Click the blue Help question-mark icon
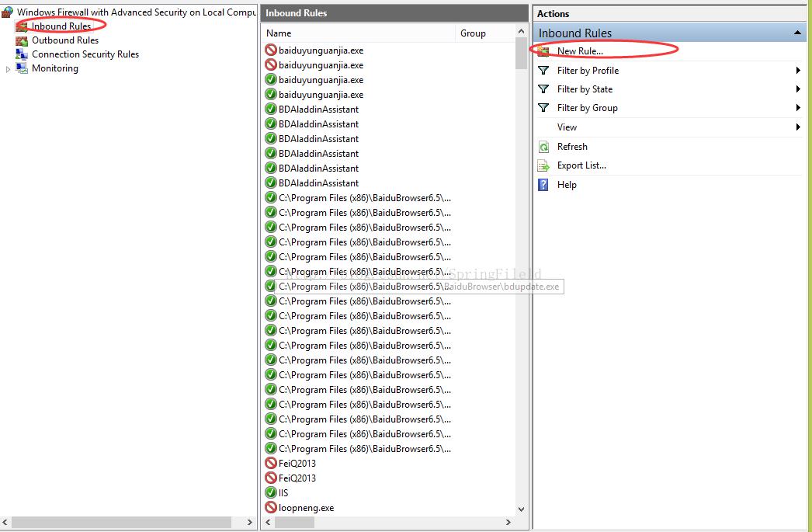812x532 pixels. pyautogui.click(x=543, y=185)
